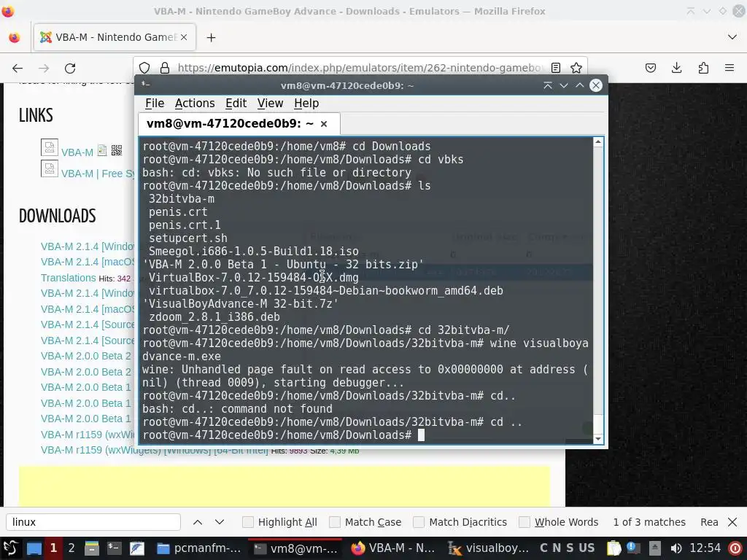Image resolution: width=747 pixels, height=560 pixels.
Task: Click the find bar search field
Action: (x=93, y=522)
